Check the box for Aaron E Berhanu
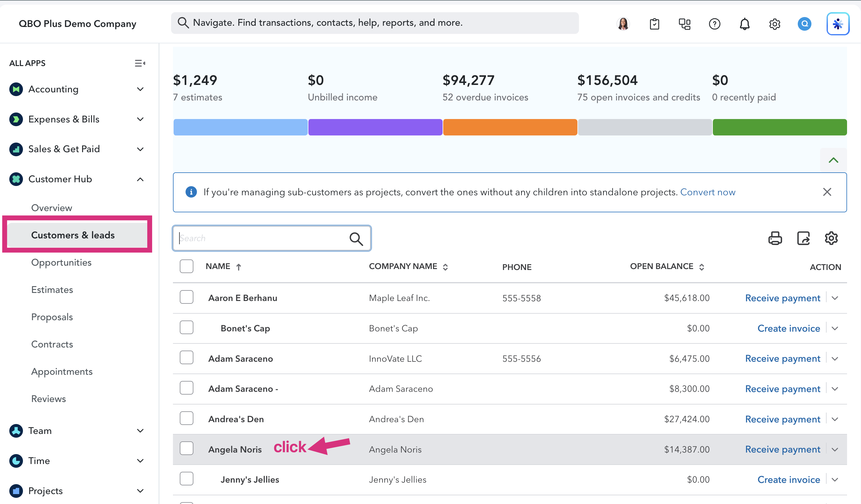 click(187, 297)
